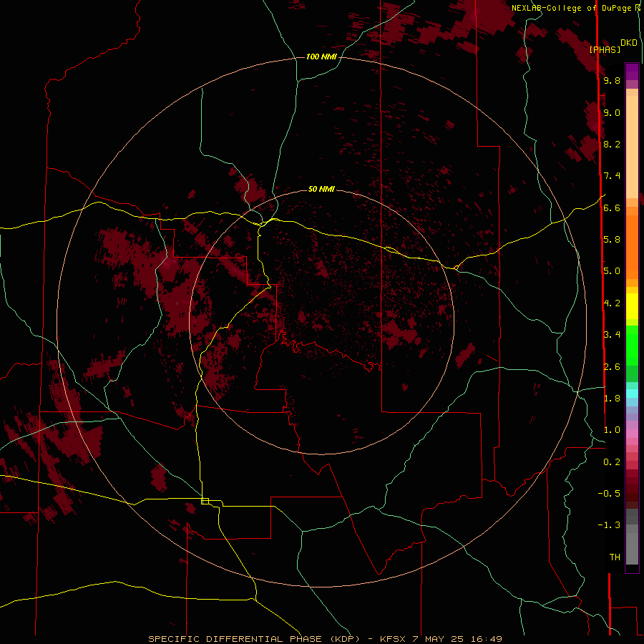Click the [PHAS] label above color scale
This screenshot has width=644, height=644.
605,49
